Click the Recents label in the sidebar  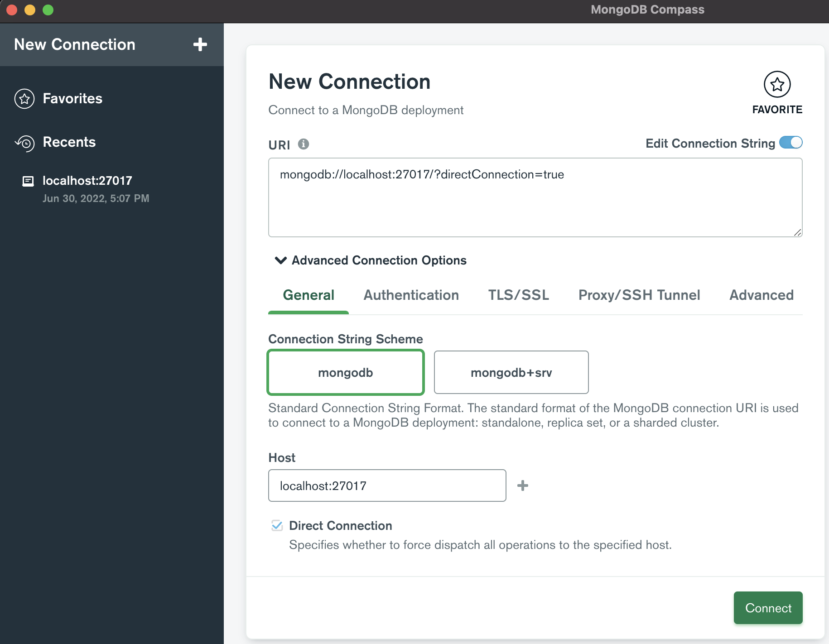69,142
